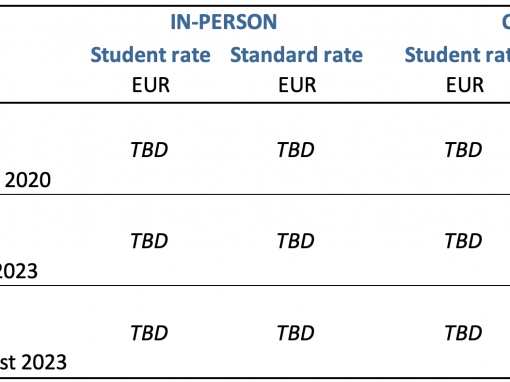The height and width of the screenshot is (382, 510).
Task: Click the 2020 date text in first row
Action: (x=28, y=180)
